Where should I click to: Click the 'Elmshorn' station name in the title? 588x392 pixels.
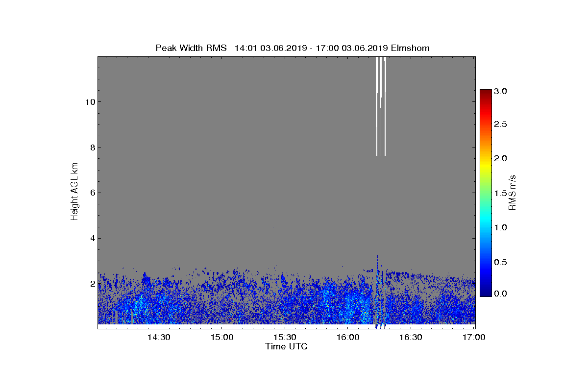(410, 48)
